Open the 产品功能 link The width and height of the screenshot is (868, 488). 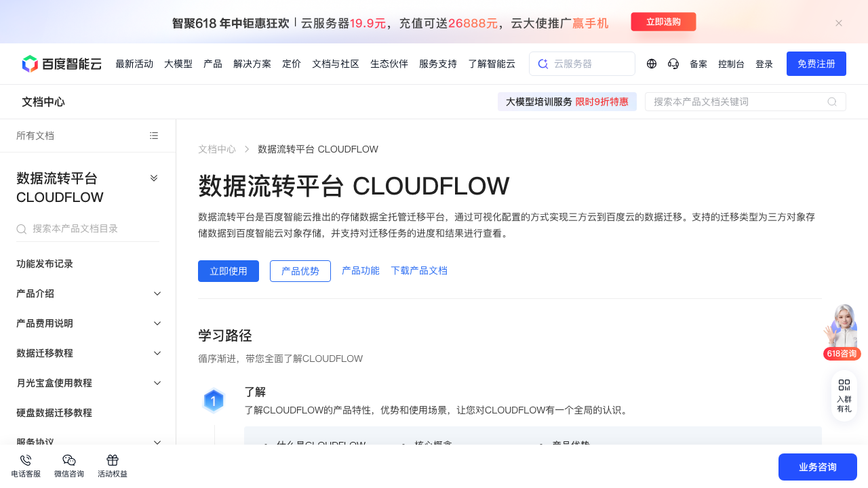361,270
